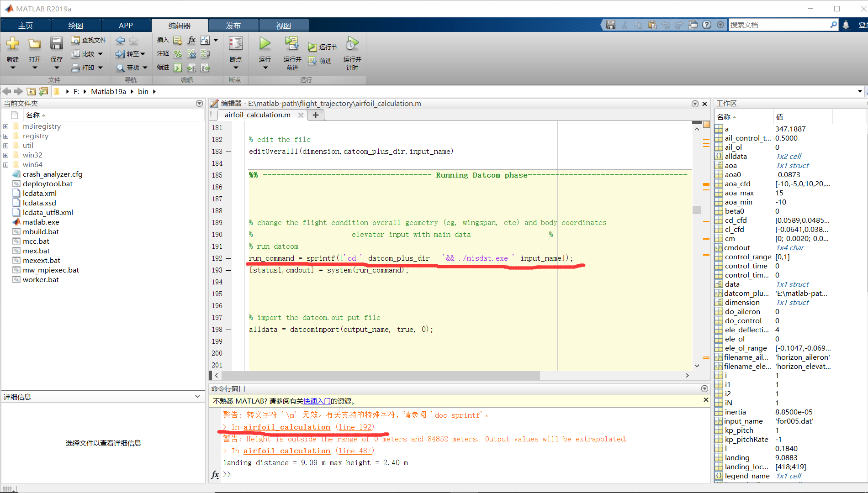The height and width of the screenshot is (493, 868).
Task: Expand the win64 folder
Action: (x=5, y=165)
